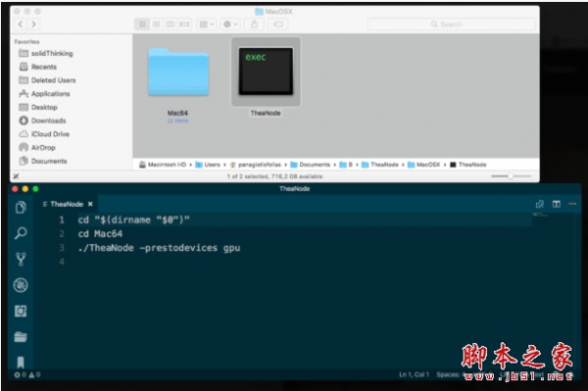Screen dimensions: 588x391
Task: Select solidThinking in Finder sidebar
Action: (52, 53)
